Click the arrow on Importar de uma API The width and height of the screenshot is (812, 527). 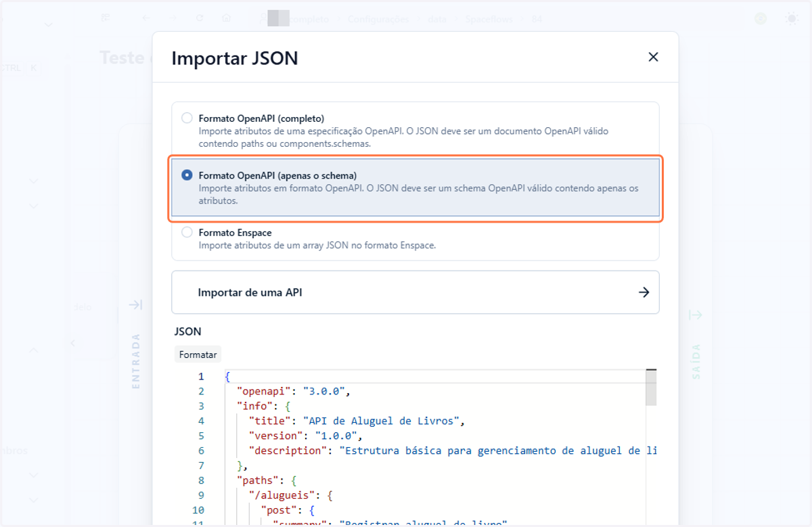(644, 292)
